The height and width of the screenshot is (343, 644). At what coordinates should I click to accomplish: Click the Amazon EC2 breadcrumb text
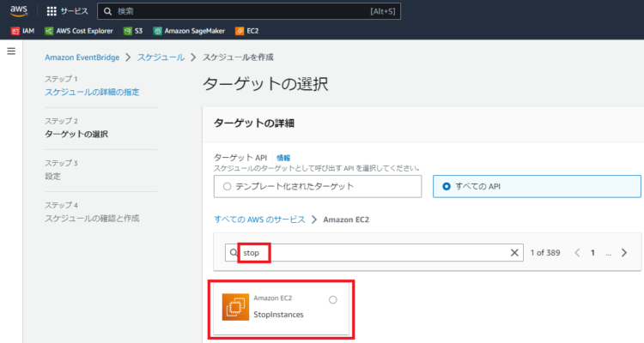[x=346, y=220]
